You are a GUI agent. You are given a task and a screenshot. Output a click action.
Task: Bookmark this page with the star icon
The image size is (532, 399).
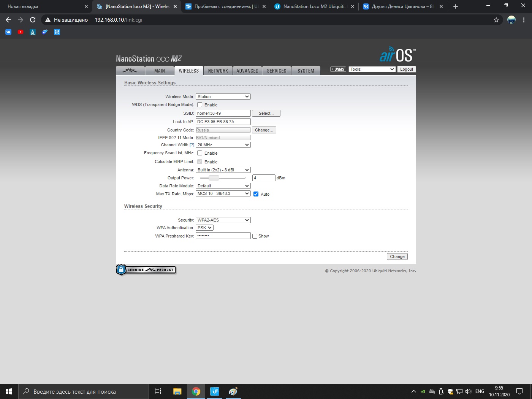(496, 20)
